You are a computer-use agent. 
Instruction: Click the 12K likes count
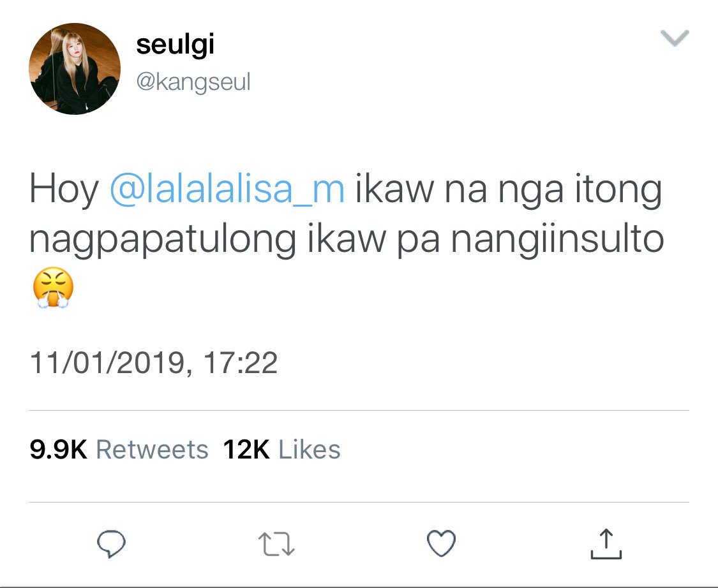click(247, 450)
